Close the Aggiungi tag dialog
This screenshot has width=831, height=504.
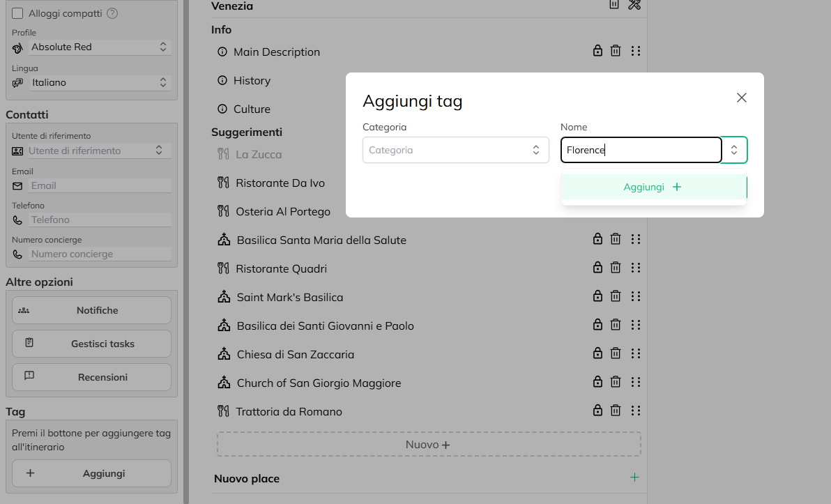coord(742,98)
